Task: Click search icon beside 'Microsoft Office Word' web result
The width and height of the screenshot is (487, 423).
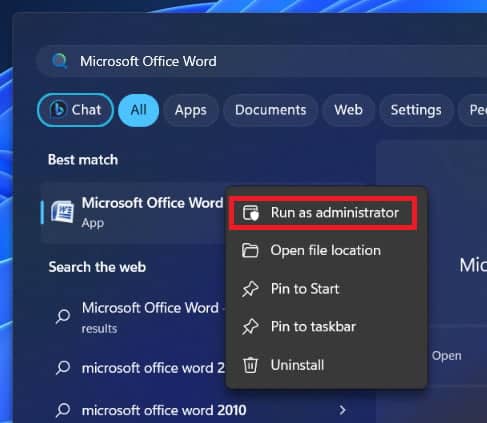Action: [x=63, y=316]
